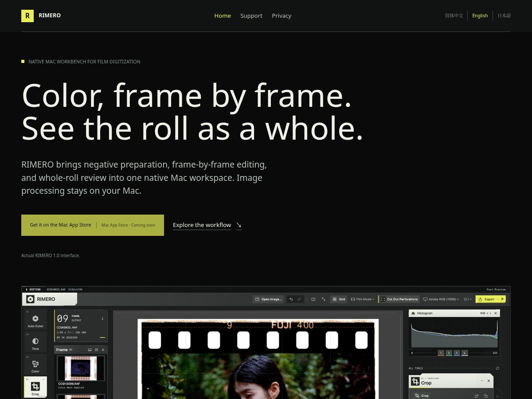Click the arrow icon beside Explore the workflow
The width and height of the screenshot is (532, 399).
coord(239,225)
